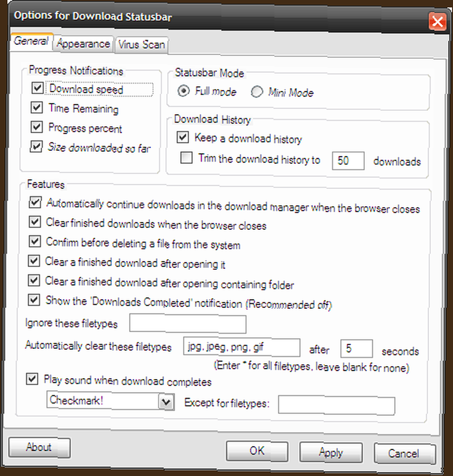
Task: Toggle Clear finished downloads when browser closes
Action: tap(35, 222)
